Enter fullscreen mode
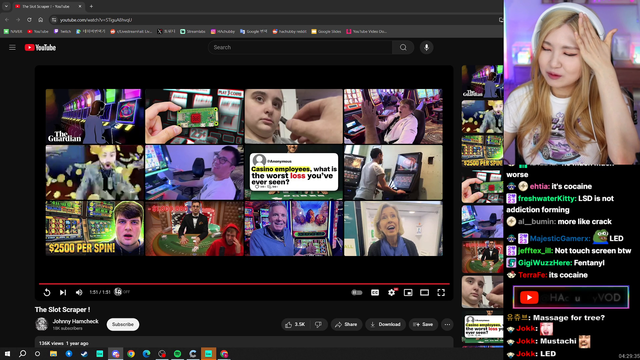 tap(441, 292)
